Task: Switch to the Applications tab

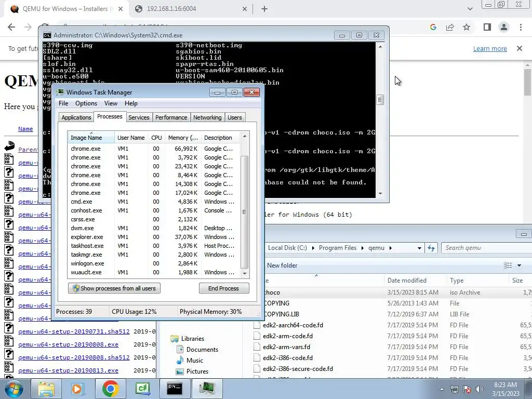Action: [x=76, y=117]
